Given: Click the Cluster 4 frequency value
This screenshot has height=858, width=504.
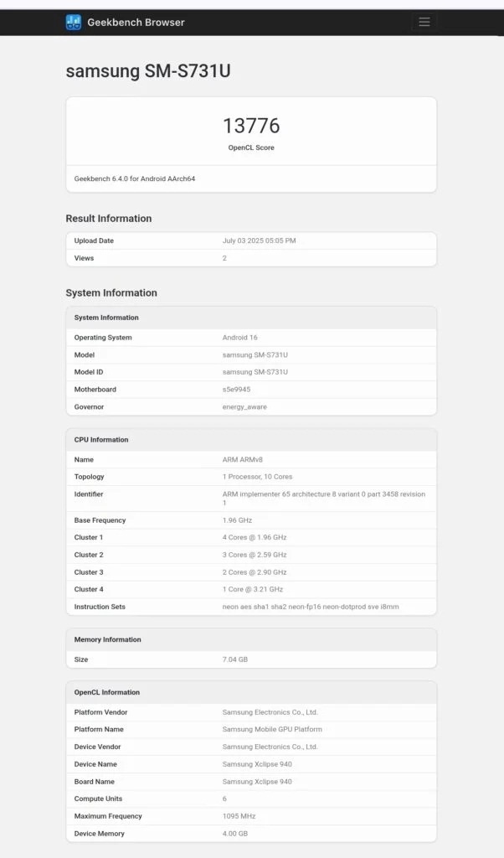Looking at the screenshot, I should click(253, 589).
